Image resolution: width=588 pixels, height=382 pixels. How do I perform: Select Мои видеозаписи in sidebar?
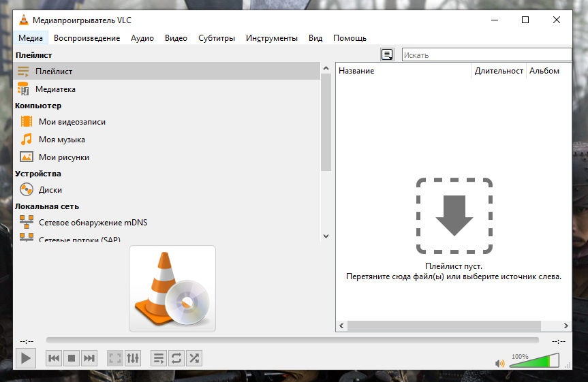coord(72,122)
